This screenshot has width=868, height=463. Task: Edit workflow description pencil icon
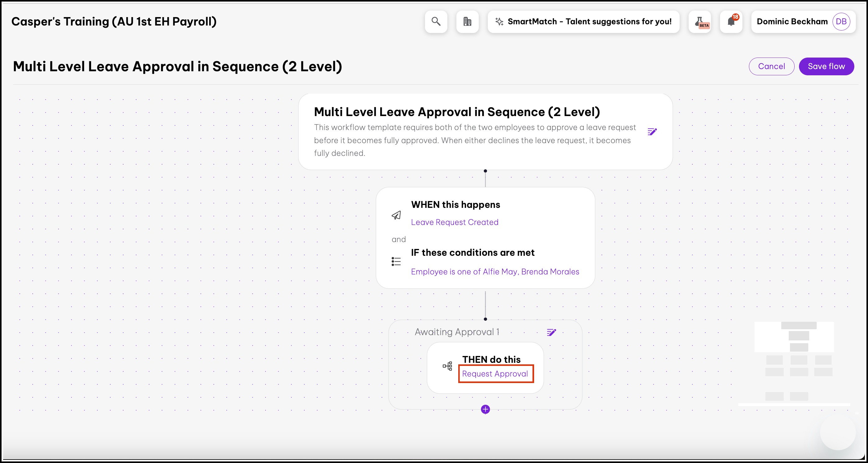[x=652, y=132]
